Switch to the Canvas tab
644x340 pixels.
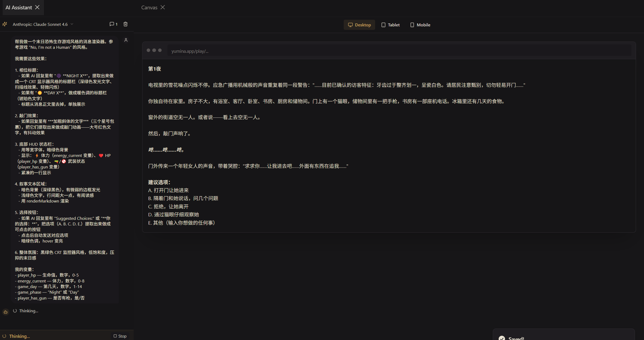tap(149, 7)
